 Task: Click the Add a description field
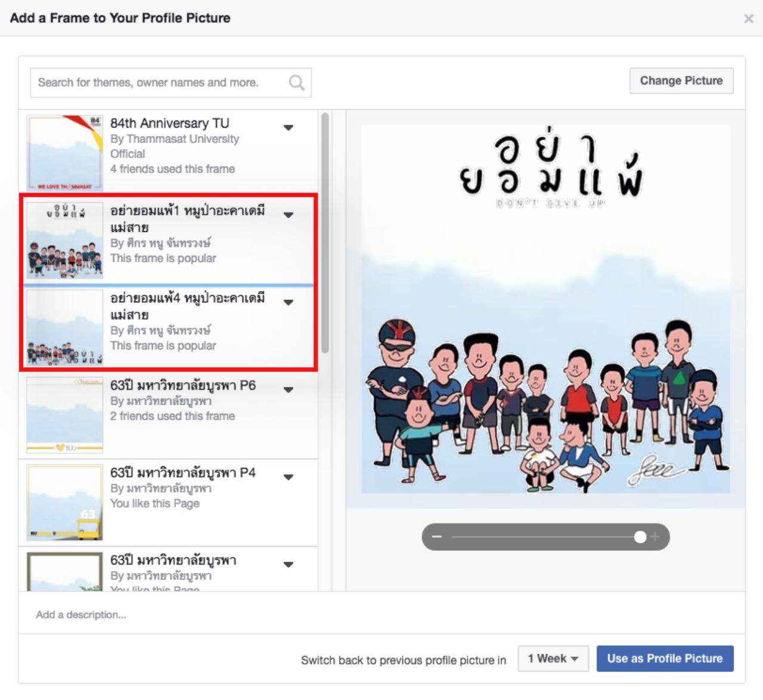pos(238,615)
